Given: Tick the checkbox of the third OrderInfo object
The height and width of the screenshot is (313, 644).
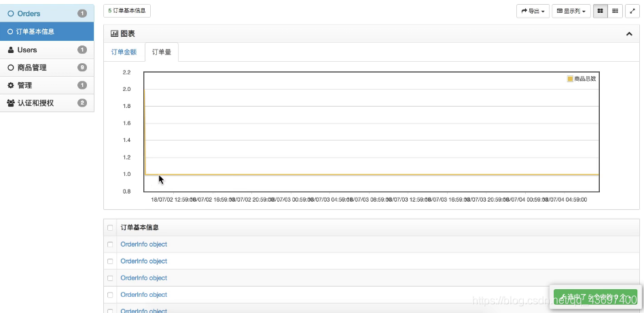Looking at the screenshot, I should tap(109, 278).
